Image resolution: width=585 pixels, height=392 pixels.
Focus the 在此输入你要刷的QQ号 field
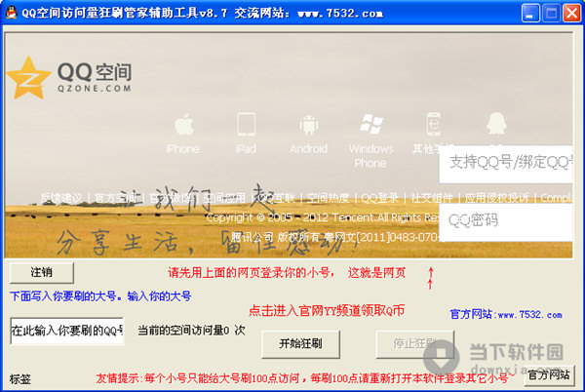(x=67, y=331)
